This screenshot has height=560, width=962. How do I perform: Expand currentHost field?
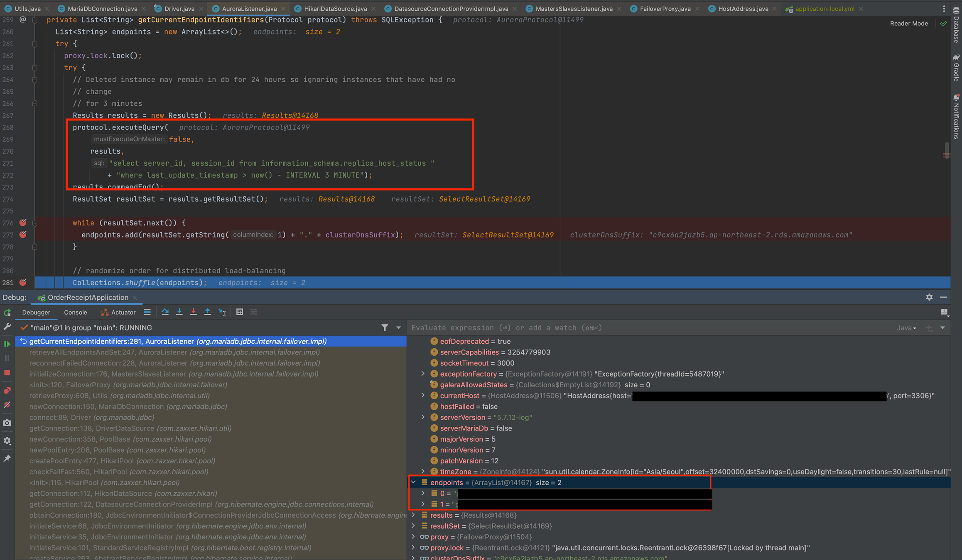423,396
